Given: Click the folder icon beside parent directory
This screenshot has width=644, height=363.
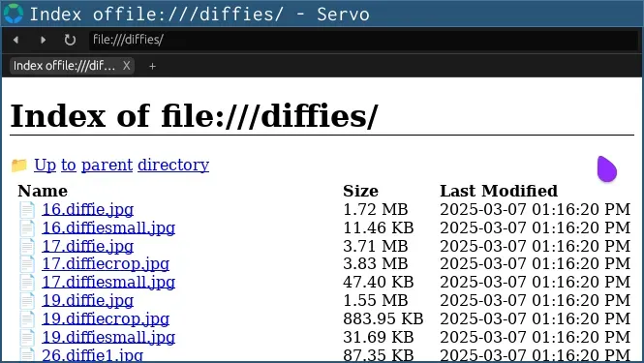Looking at the screenshot, I should [19, 166].
